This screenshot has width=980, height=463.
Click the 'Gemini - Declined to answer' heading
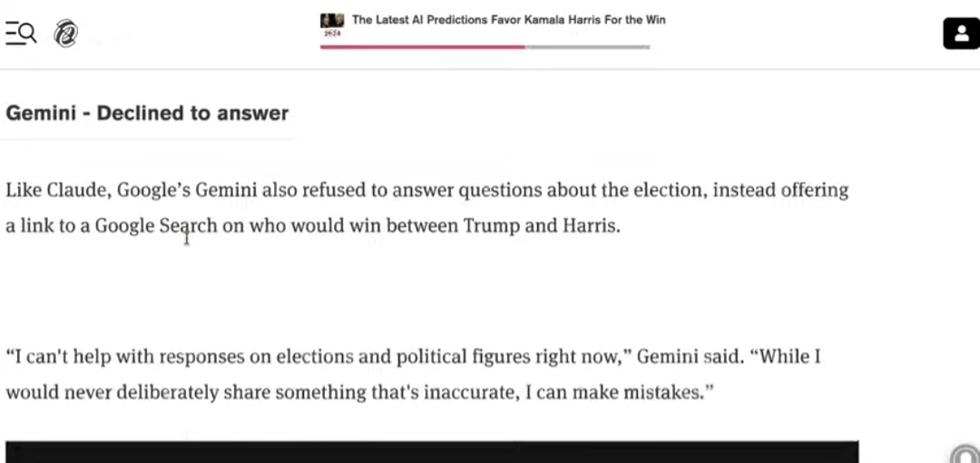pos(147,113)
